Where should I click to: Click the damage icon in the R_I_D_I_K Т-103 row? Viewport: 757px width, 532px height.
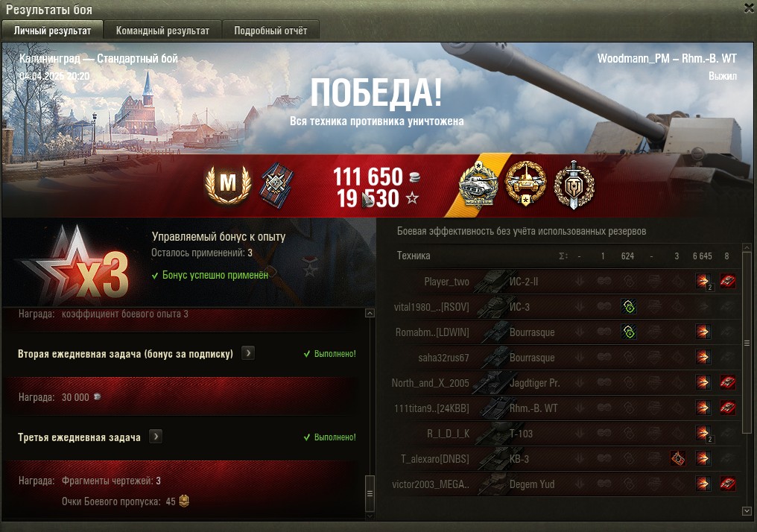703,433
